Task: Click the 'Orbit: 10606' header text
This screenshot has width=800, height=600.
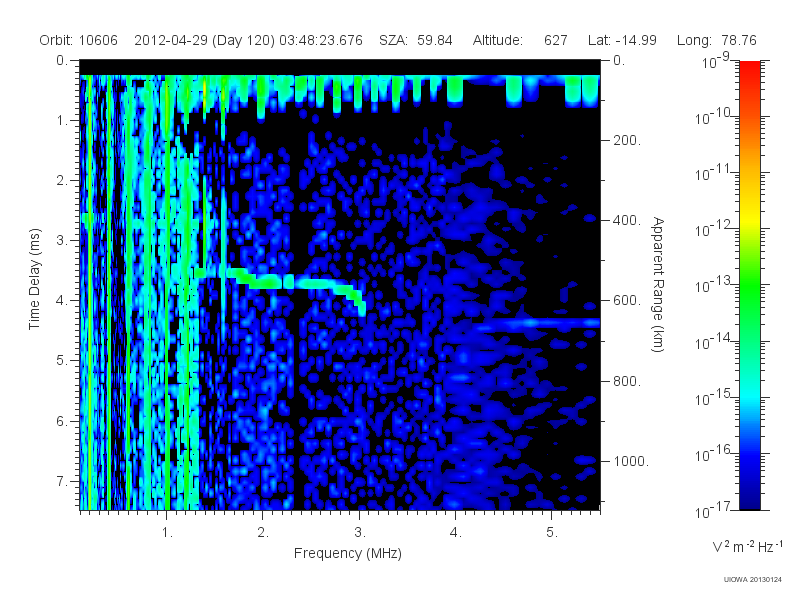Action: 78,40
